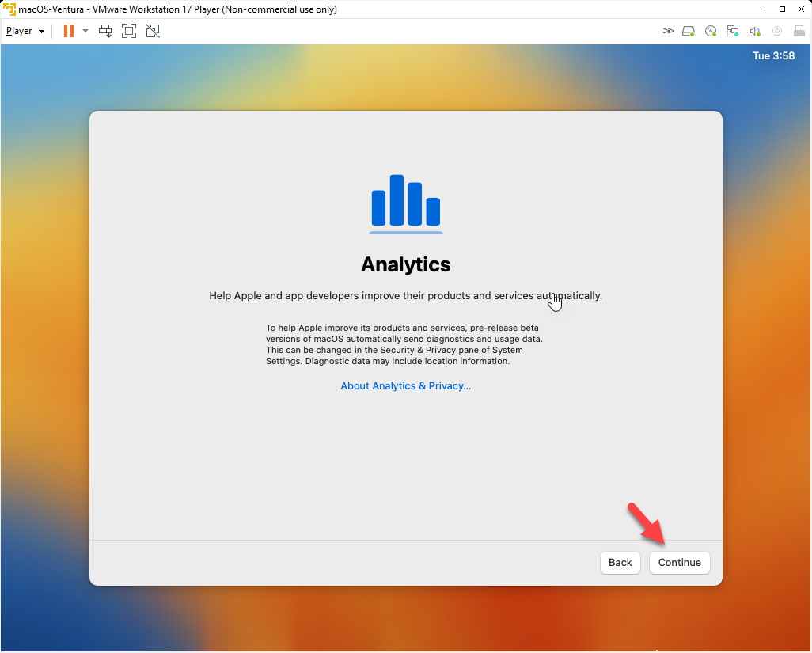Viewport: 812px width, 653px height.
Task: Click the network adapter device icon
Action: [x=733, y=31]
